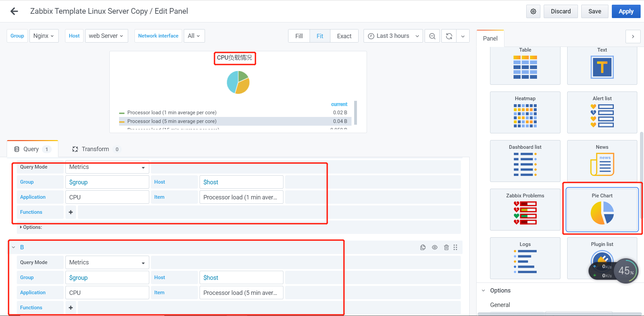
Task: Edit the first query's Item field
Action: 241,197
